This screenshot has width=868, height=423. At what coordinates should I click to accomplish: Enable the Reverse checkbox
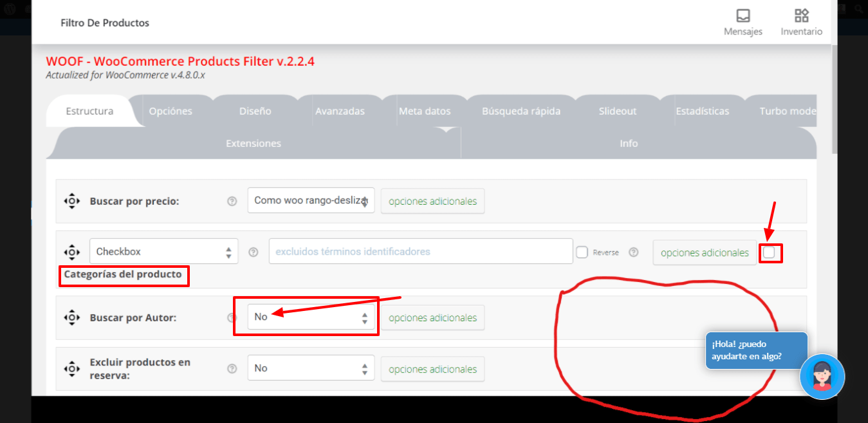point(582,252)
